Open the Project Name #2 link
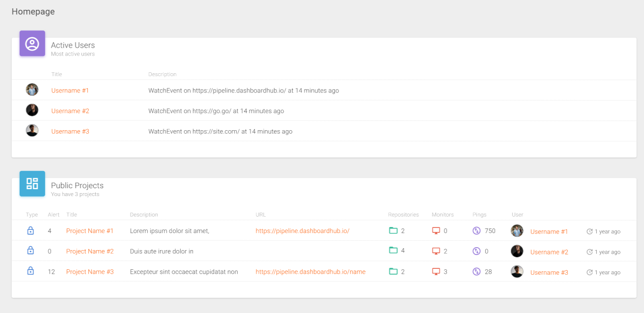644x313 pixels. (90, 251)
